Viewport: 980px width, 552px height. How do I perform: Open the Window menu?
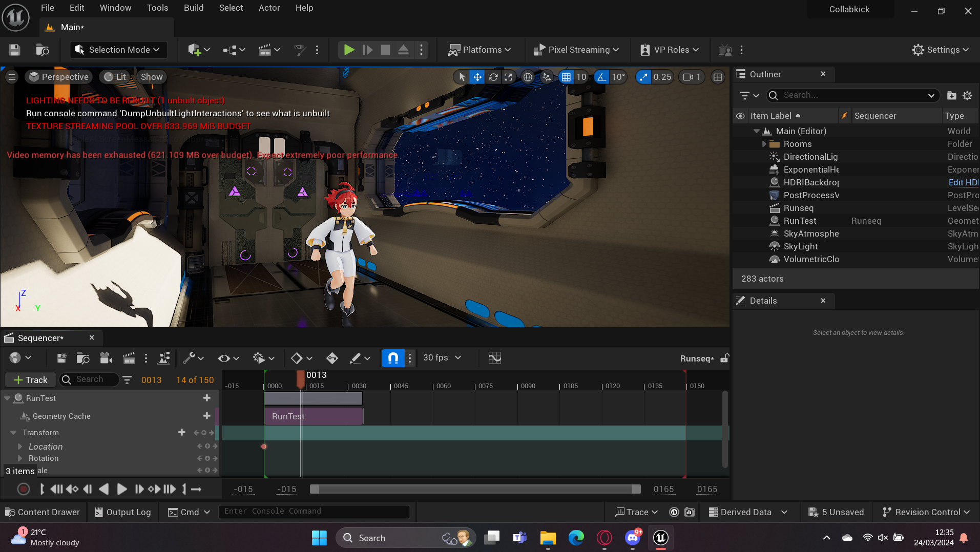tap(115, 8)
